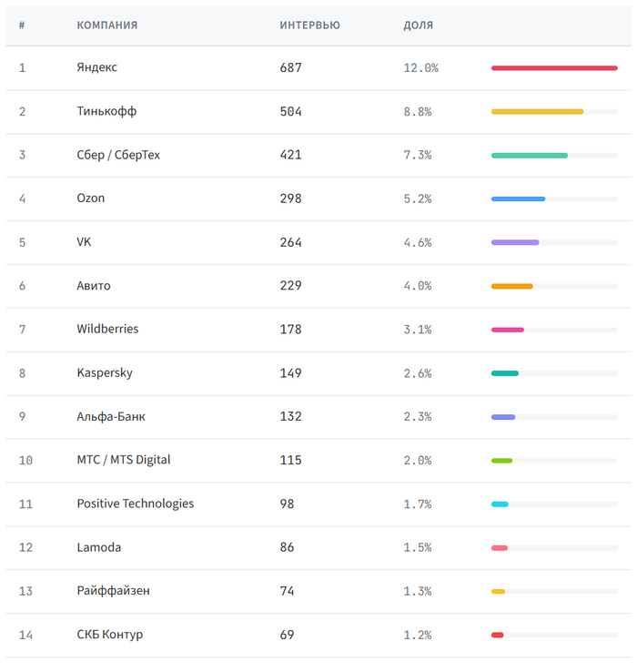Screen dimensions: 637x672
Task: Click the Wildberries company name
Action: tap(107, 329)
